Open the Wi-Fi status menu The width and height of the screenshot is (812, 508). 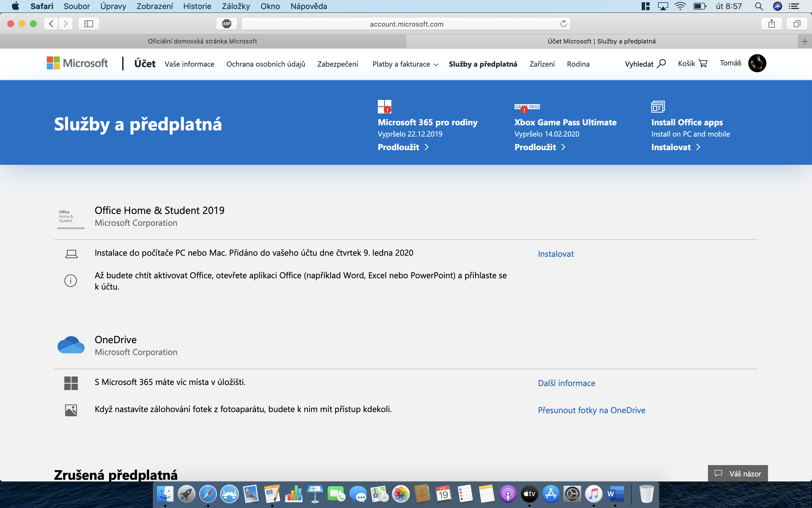point(680,6)
